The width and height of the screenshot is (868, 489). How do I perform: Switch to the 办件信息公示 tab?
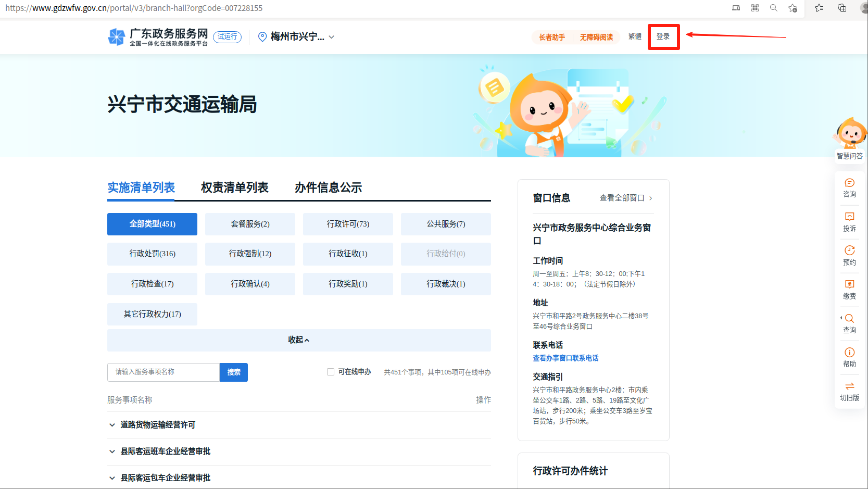pyautogui.click(x=328, y=187)
